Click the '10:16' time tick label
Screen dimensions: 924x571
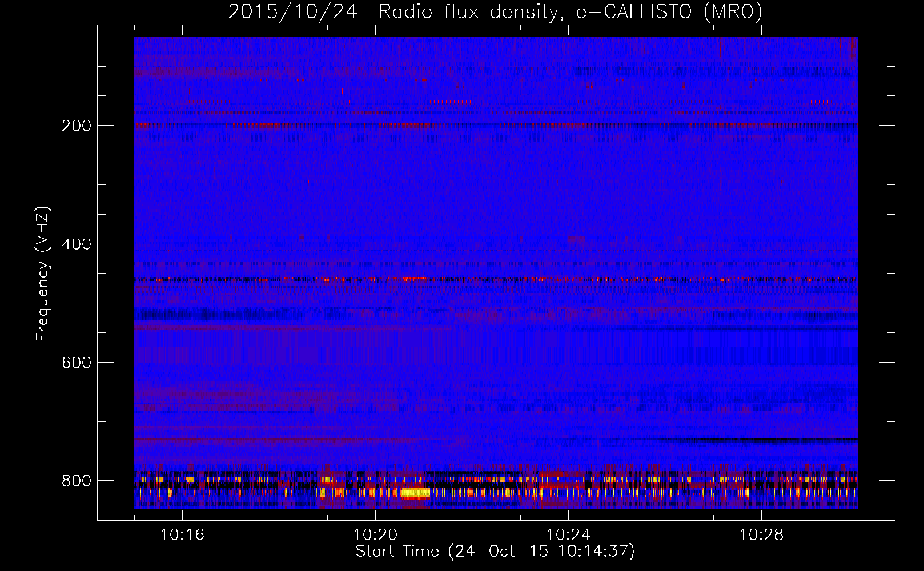182,535
